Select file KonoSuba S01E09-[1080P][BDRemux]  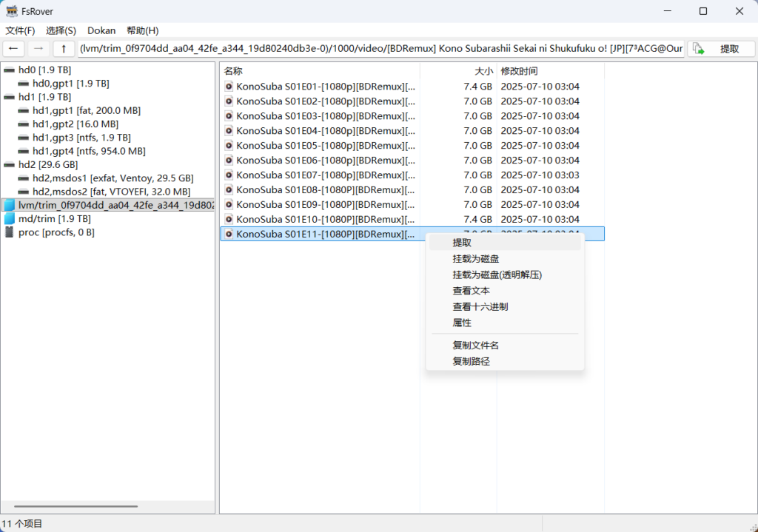coord(326,204)
